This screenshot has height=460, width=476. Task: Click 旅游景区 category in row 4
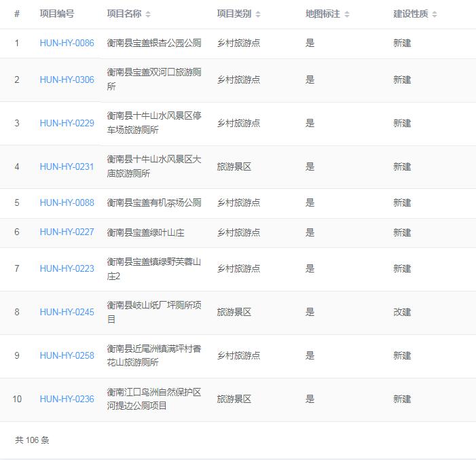[234, 167]
